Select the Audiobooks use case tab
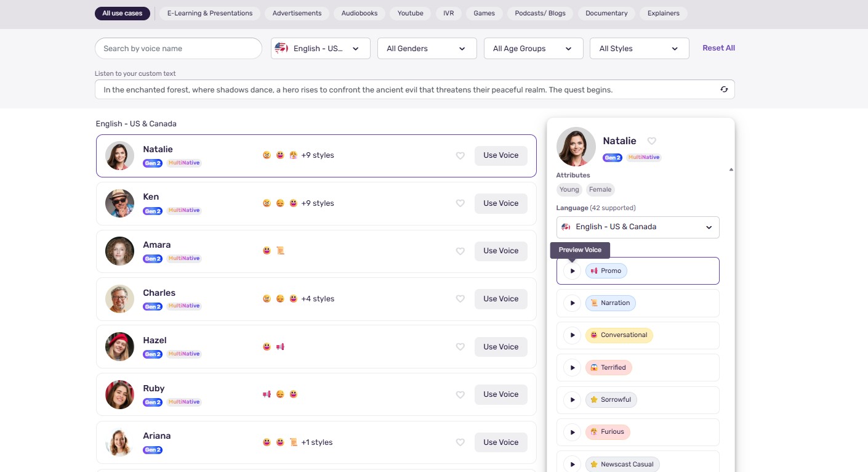 pos(360,13)
